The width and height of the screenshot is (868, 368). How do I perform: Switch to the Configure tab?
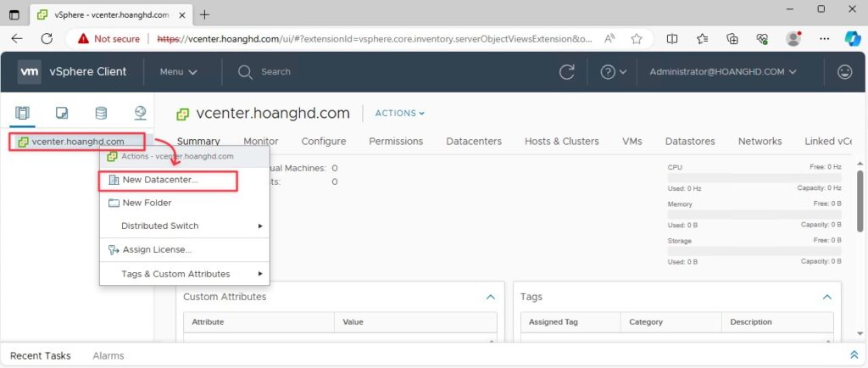pyautogui.click(x=323, y=141)
